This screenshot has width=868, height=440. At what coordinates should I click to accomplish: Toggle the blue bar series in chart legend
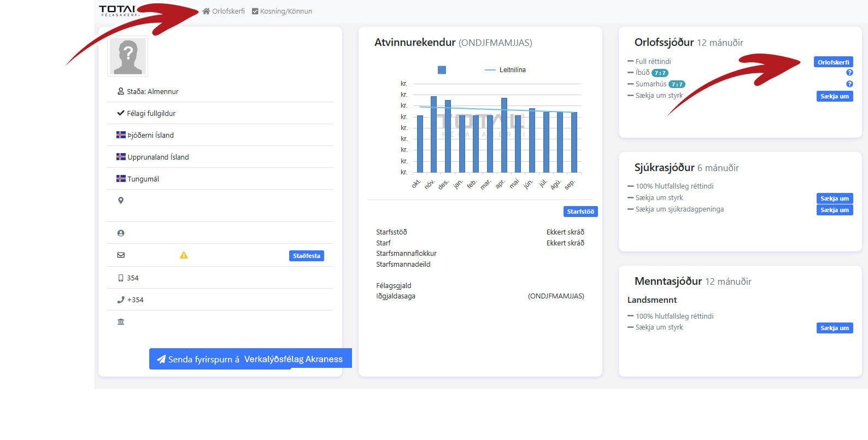[442, 70]
